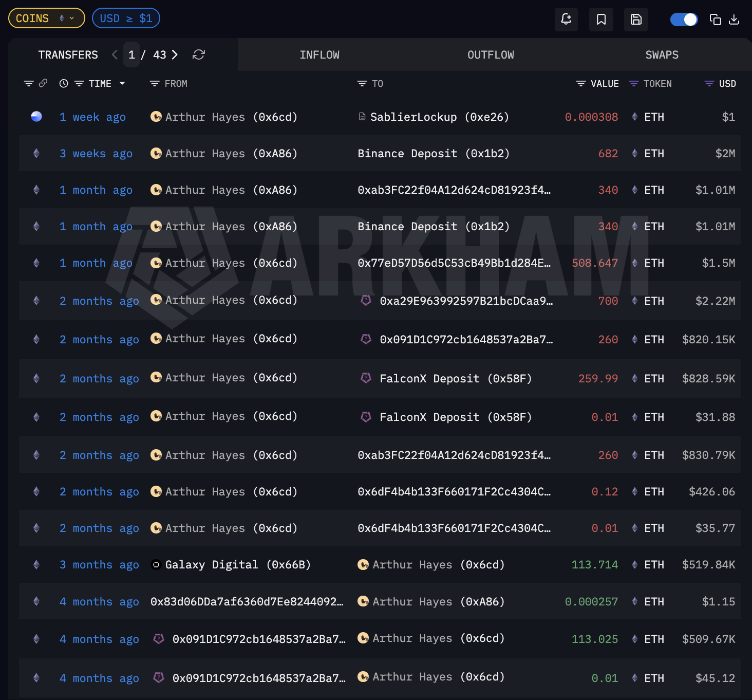Open address 0x77eD57D56d5C53cB49Bb1d284E
The image size is (752, 700).
coord(454,263)
